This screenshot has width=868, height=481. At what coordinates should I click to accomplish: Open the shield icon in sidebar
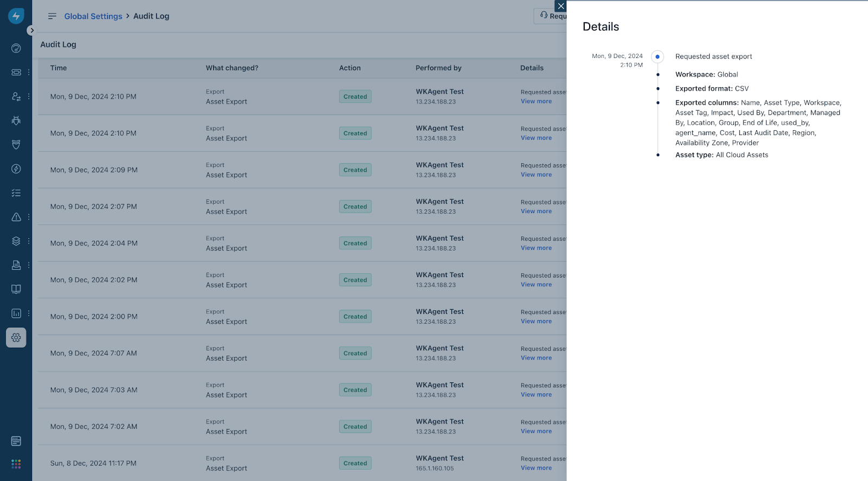[x=16, y=144]
